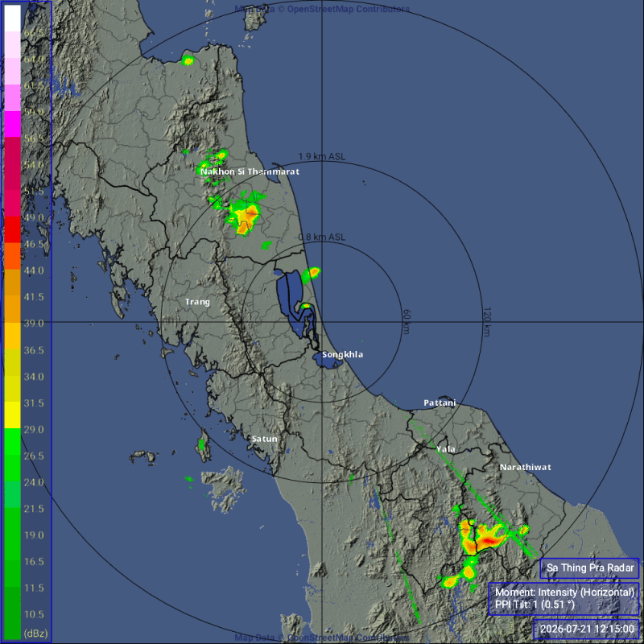This screenshot has height=644, width=644.
Task: Click the 36.5 legend value
Action: pos(34,350)
